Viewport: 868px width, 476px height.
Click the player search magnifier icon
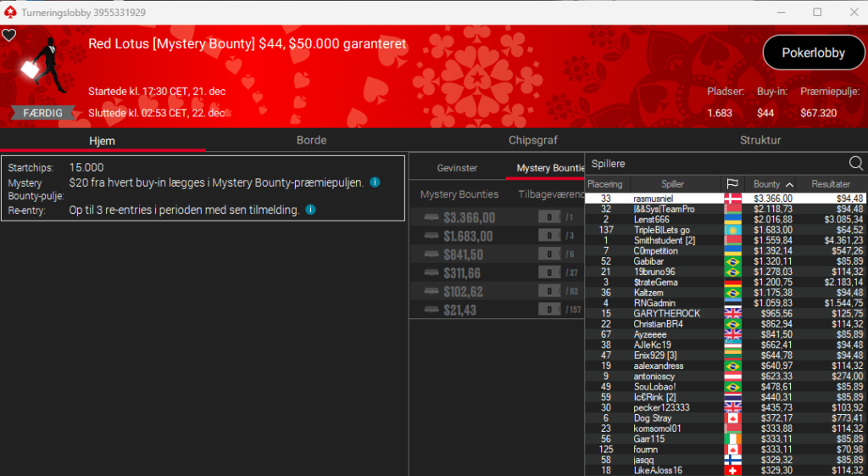click(856, 164)
